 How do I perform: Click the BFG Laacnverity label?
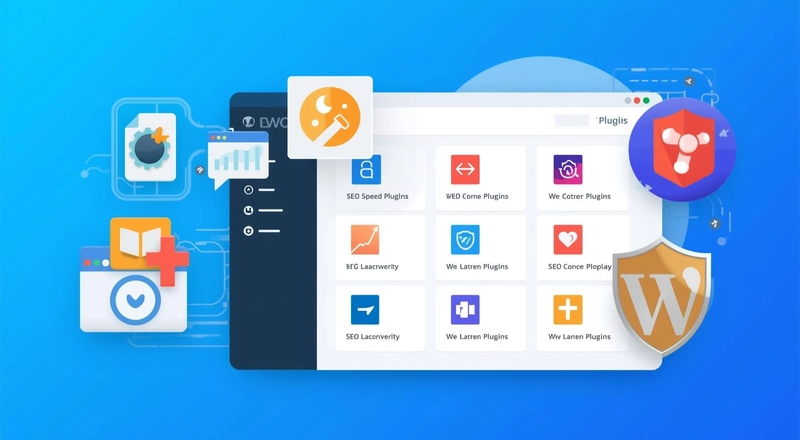click(372, 266)
